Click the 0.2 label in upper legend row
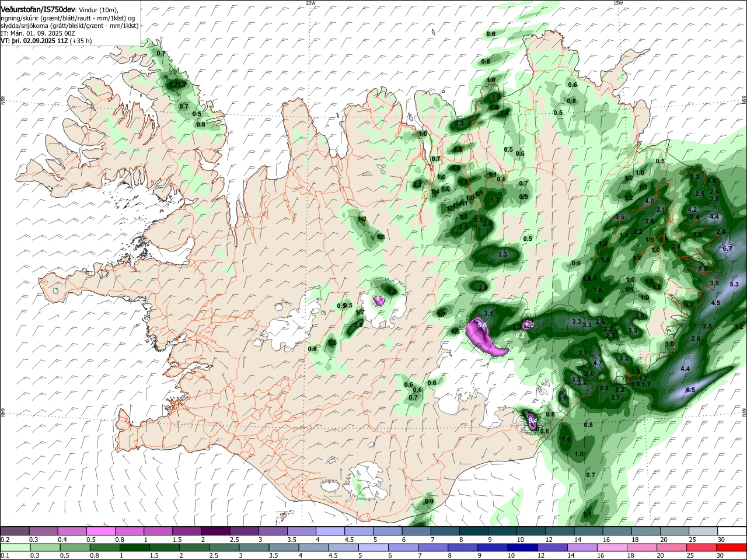747x560 pixels. [5, 540]
